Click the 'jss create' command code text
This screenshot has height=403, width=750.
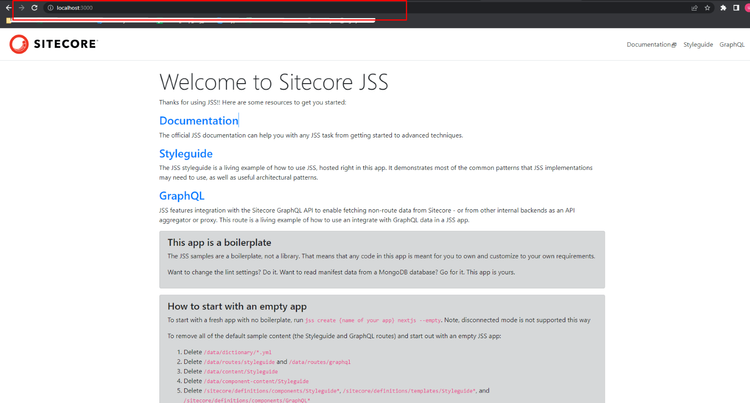pos(373,320)
